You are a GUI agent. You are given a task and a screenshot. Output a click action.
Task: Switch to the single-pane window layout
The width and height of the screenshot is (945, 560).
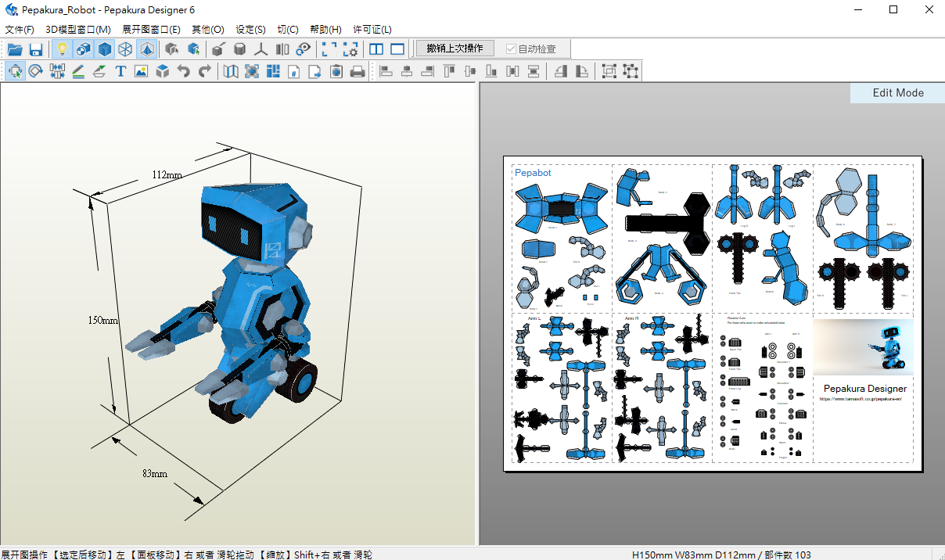coord(397,49)
